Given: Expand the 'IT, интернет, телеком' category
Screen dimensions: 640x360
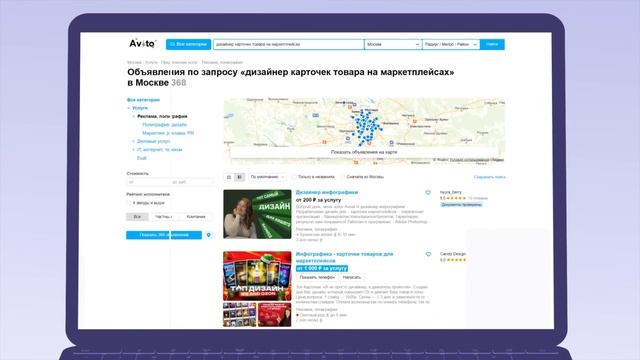Looking at the screenshot, I should 133,150.
